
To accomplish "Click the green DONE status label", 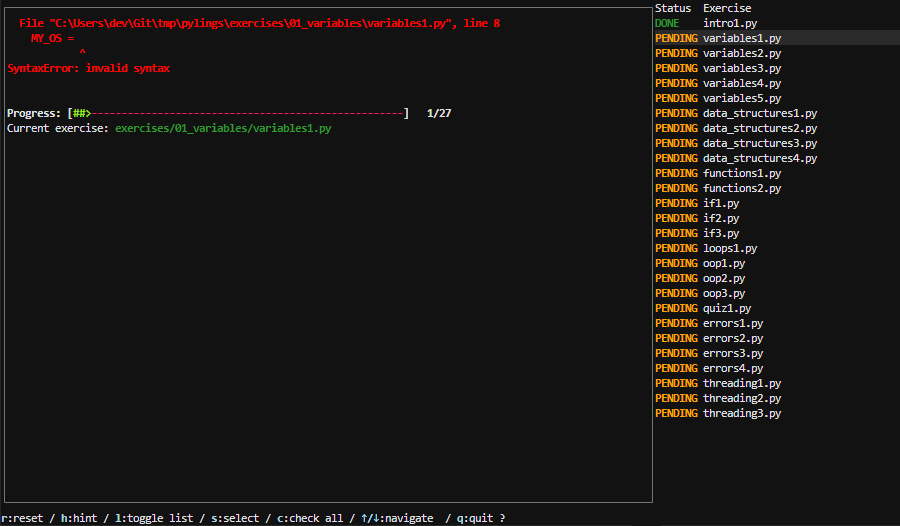I will [667, 23].
